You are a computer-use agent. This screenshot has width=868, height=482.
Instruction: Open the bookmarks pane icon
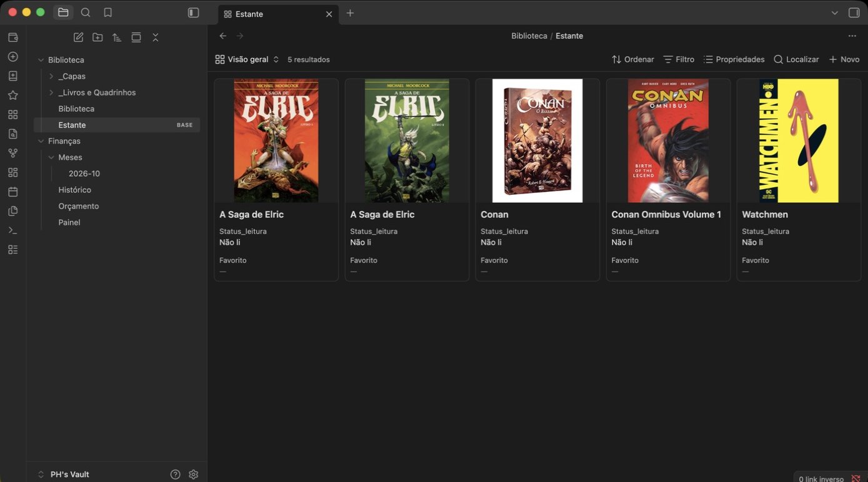tap(108, 12)
